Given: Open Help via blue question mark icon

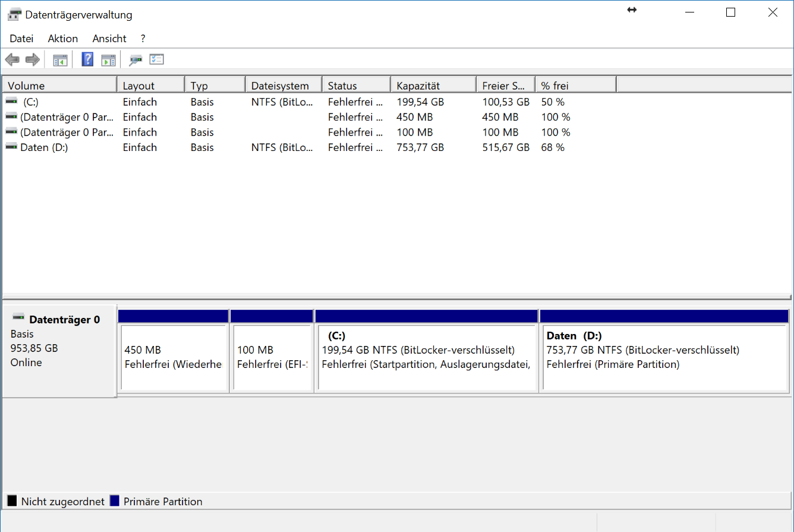Looking at the screenshot, I should pyautogui.click(x=87, y=59).
